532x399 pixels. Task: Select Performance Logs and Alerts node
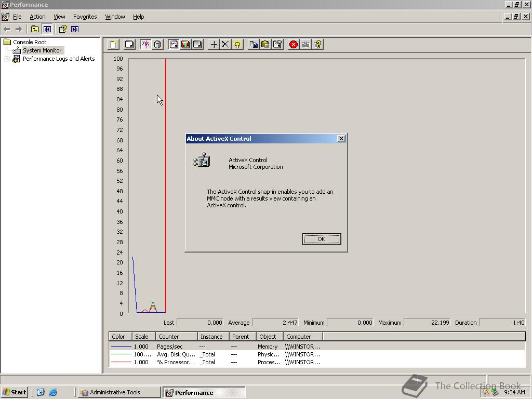59,59
